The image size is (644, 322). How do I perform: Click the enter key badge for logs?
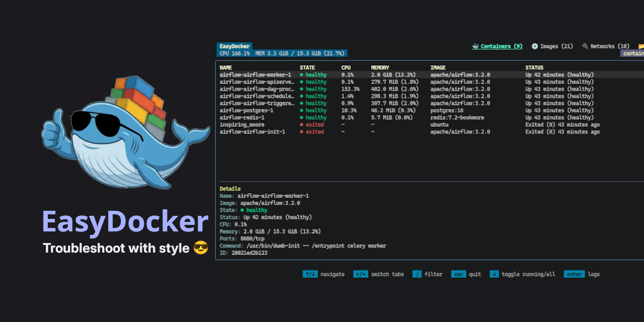pos(574,274)
